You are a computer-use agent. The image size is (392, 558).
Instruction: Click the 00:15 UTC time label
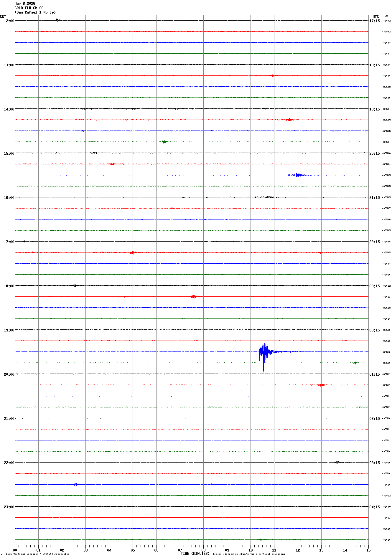pos(374,330)
